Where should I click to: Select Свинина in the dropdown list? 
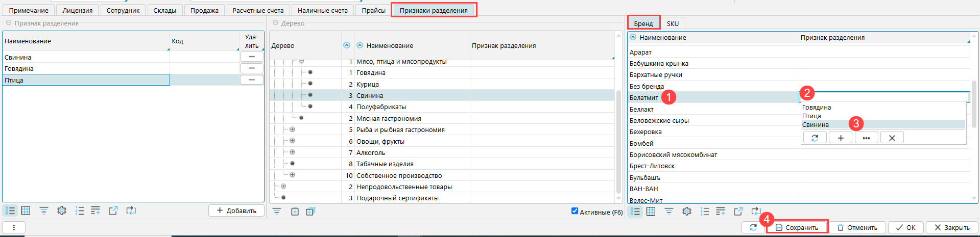tap(816, 125)
